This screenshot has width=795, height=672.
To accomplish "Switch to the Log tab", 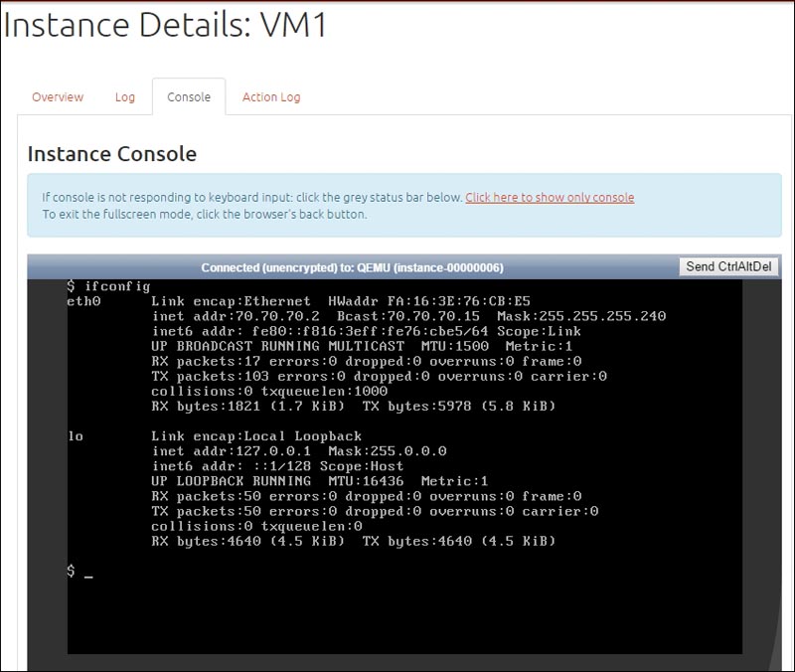I will (x=125, y=96).
